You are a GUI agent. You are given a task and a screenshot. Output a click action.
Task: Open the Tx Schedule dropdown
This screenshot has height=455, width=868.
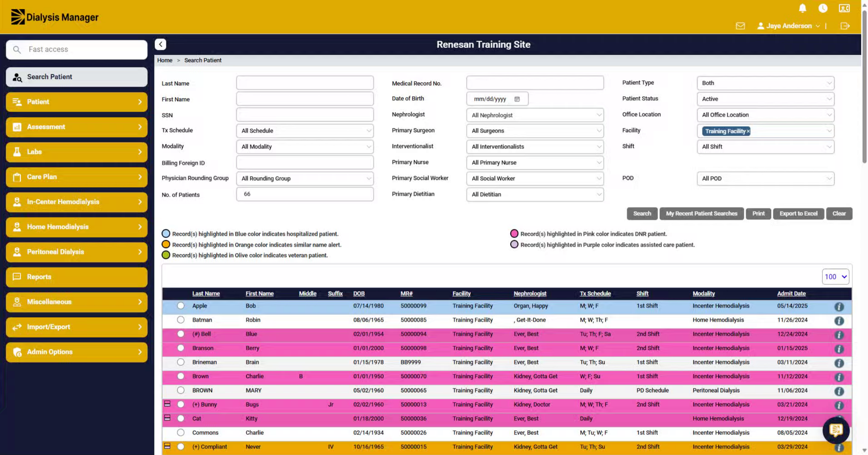pyautogui.click(x=305, y=131)
